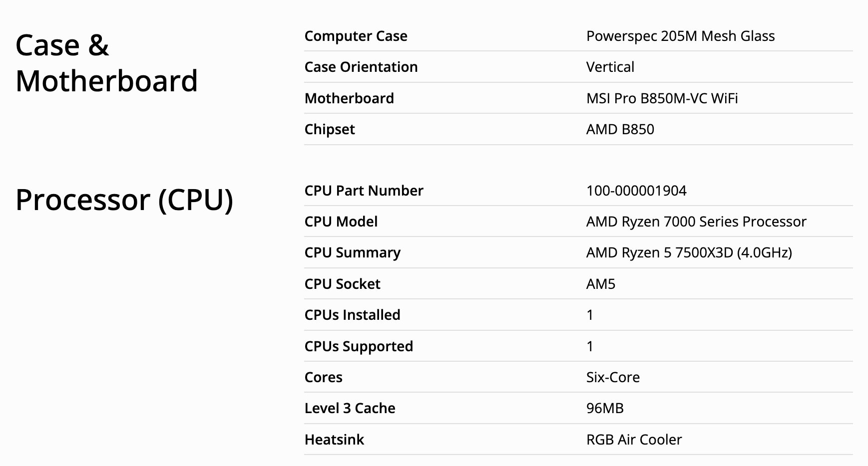The image size is (868, 466).
Task: Select the "MSI Pro B850M-VC WiFi" motherboard value
Action: 662,98
